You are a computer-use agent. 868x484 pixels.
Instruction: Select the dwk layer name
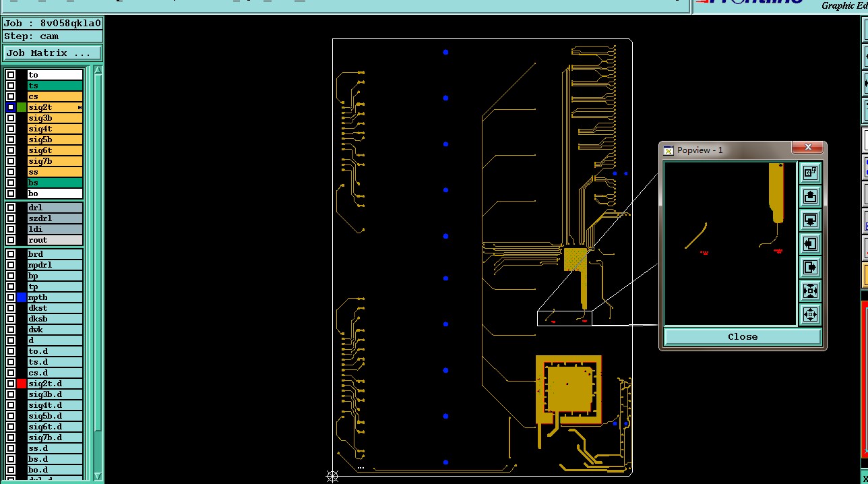tap(55, 330)
